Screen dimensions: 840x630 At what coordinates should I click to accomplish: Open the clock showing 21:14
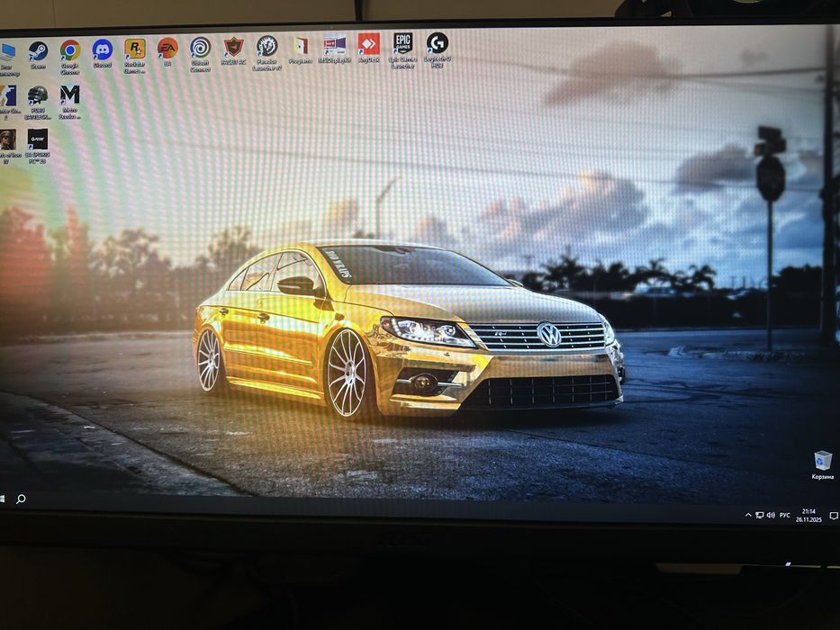click(808, 516)
